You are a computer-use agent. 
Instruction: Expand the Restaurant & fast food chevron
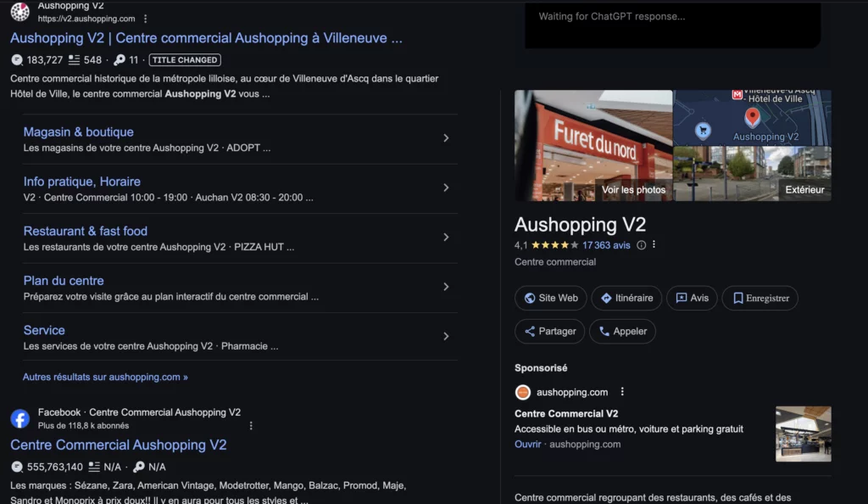pyautogui.click(x=446, y=237)
